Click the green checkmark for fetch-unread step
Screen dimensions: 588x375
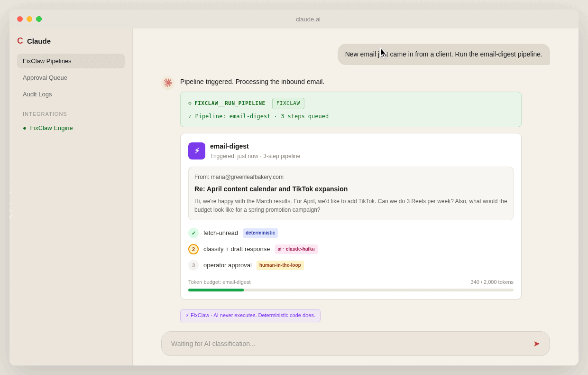point(193,233)
